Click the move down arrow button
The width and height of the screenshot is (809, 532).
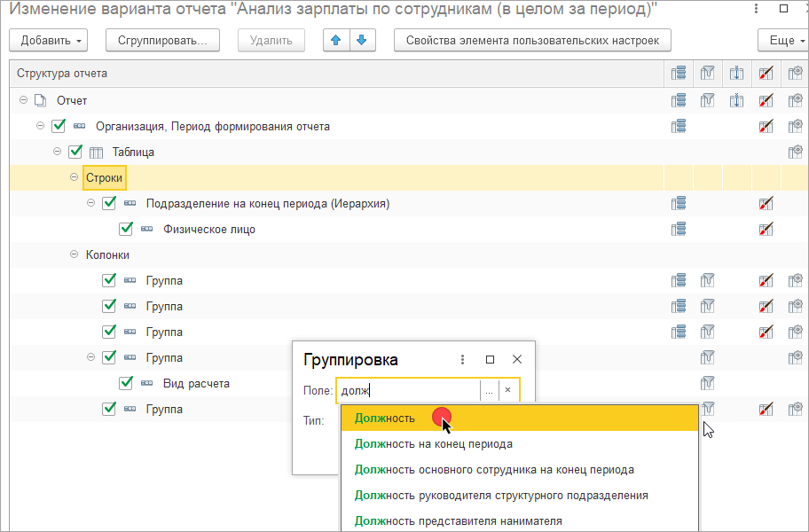364,41
